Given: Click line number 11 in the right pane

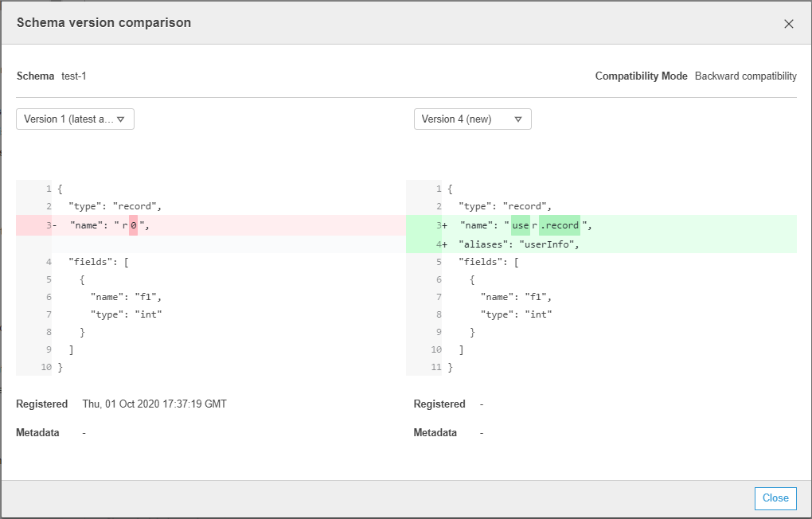Looking at the screenshot, I should coord(435,367).
